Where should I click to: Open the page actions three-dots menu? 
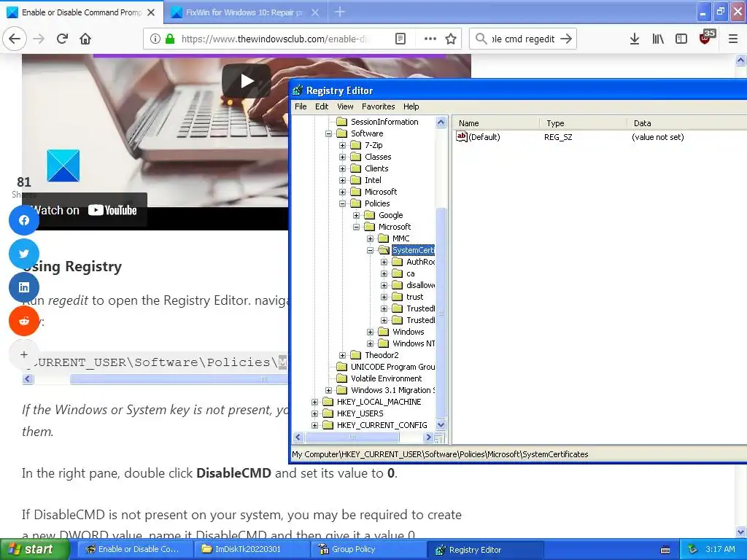430,39
